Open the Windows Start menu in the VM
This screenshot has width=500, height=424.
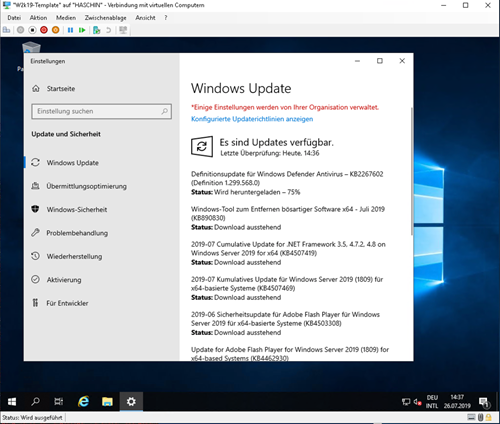tap(12, 402)
